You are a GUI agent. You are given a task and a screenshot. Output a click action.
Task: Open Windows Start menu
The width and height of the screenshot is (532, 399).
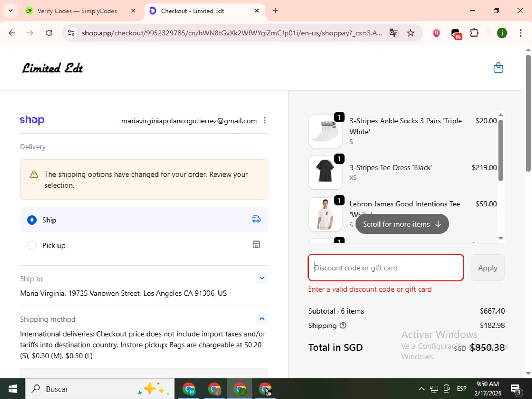pyautogui.click(x=12, y=389)
